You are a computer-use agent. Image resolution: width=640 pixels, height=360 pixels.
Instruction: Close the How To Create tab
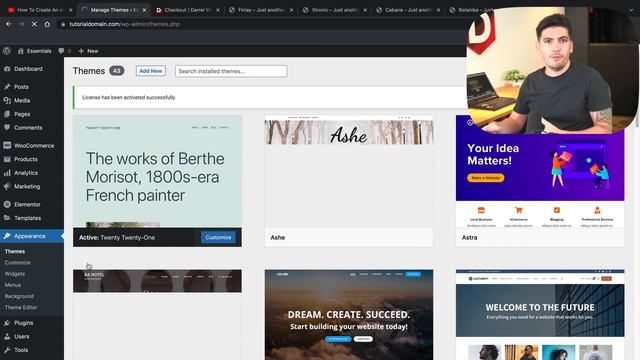point(70,10)
